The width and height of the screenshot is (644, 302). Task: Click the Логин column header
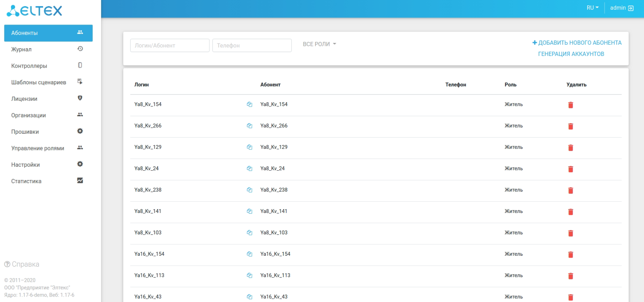142,85
